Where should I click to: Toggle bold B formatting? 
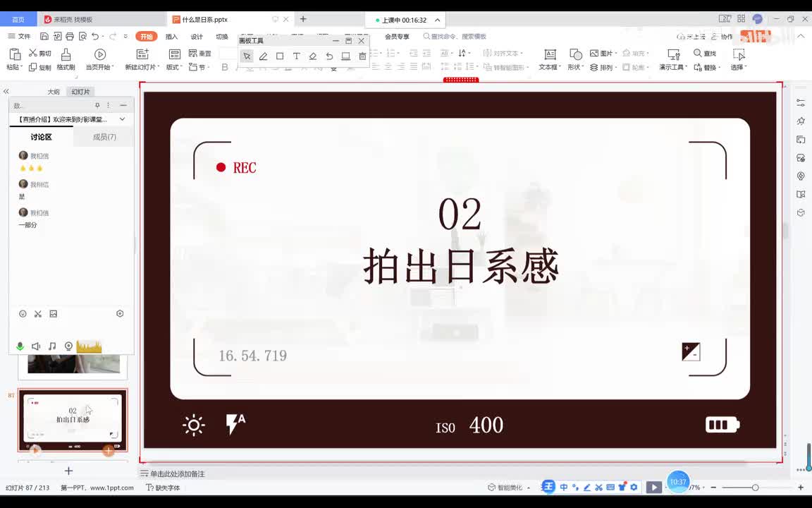(225, 67)
